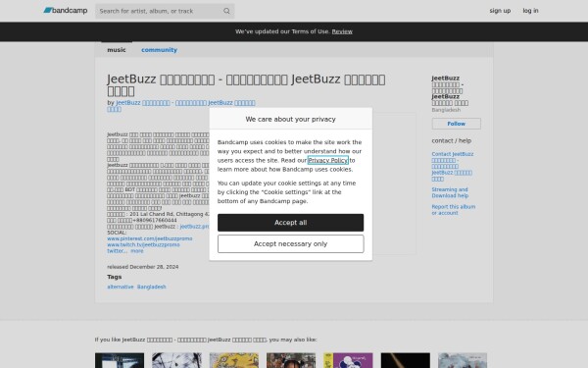
Task: Click the search magnifier icon
Action: pyautogui.click(x=226, y=11)
